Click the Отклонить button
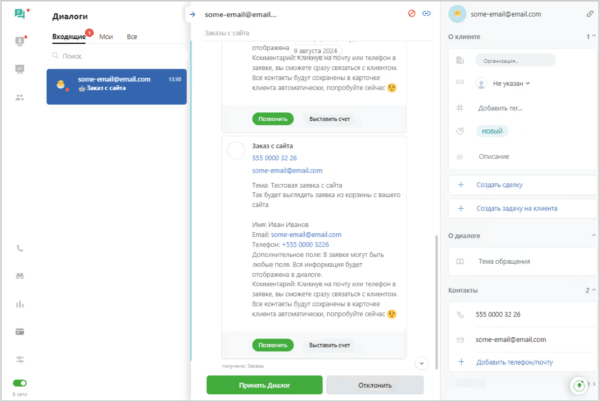 (375, 385)
